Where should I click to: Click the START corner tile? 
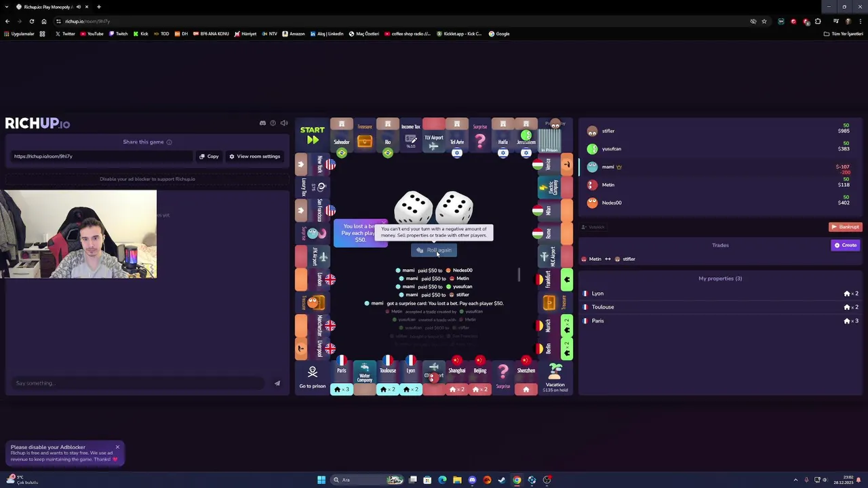coord(313,136)
